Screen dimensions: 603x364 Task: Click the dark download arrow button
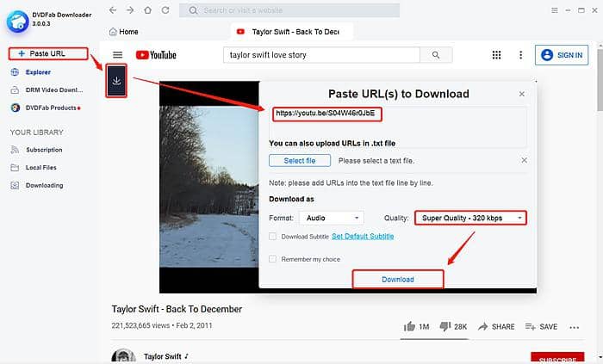tap(116, 81)
